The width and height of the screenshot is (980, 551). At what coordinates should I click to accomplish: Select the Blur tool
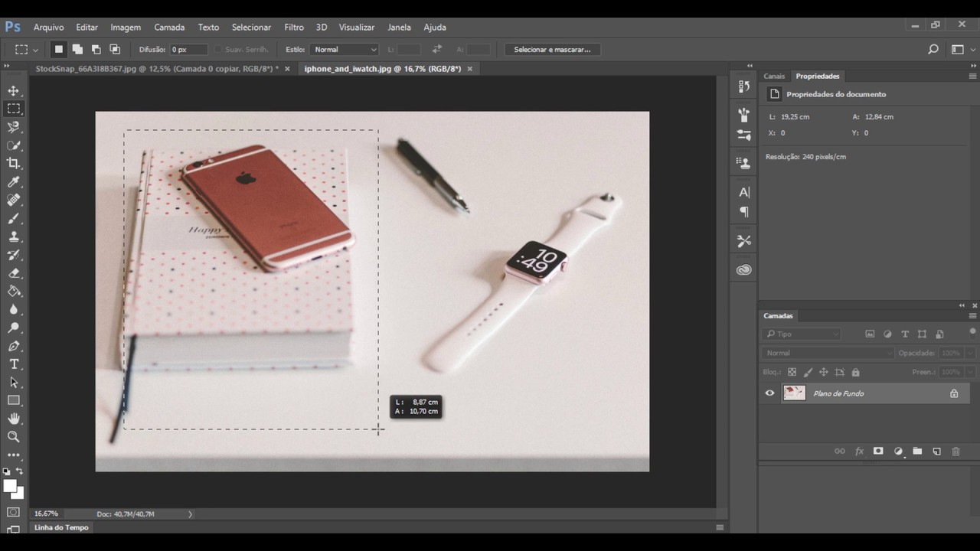[x=14, y=309]
